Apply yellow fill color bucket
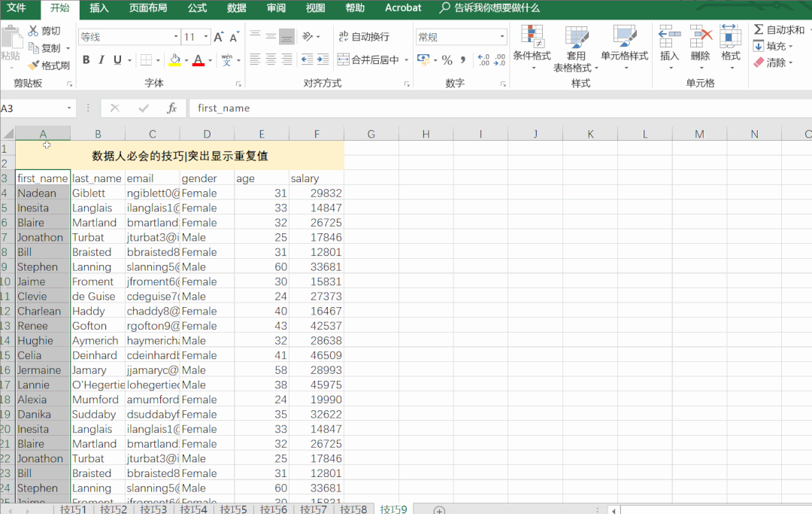Viewport: 812px width, 514px height. 175,60
